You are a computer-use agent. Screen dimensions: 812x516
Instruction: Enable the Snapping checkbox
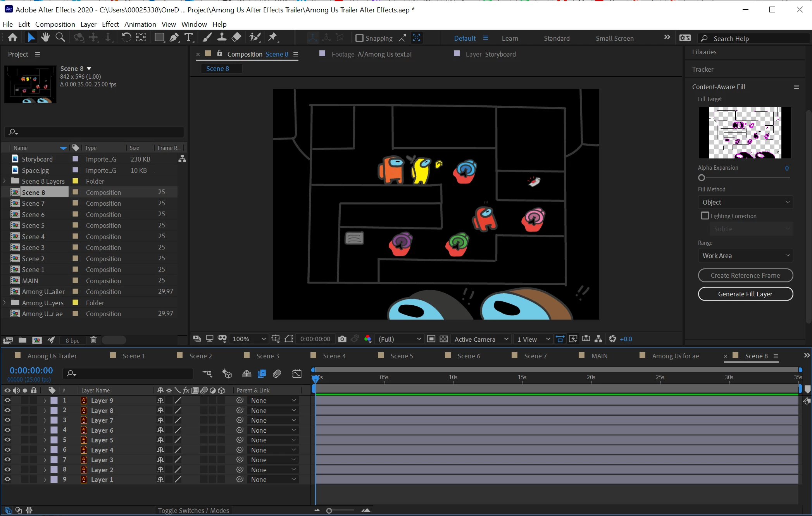point(359,38)
